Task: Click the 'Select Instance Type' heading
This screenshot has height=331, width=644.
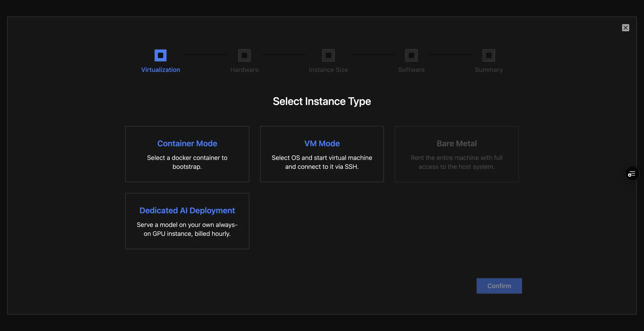Action: 322,101
